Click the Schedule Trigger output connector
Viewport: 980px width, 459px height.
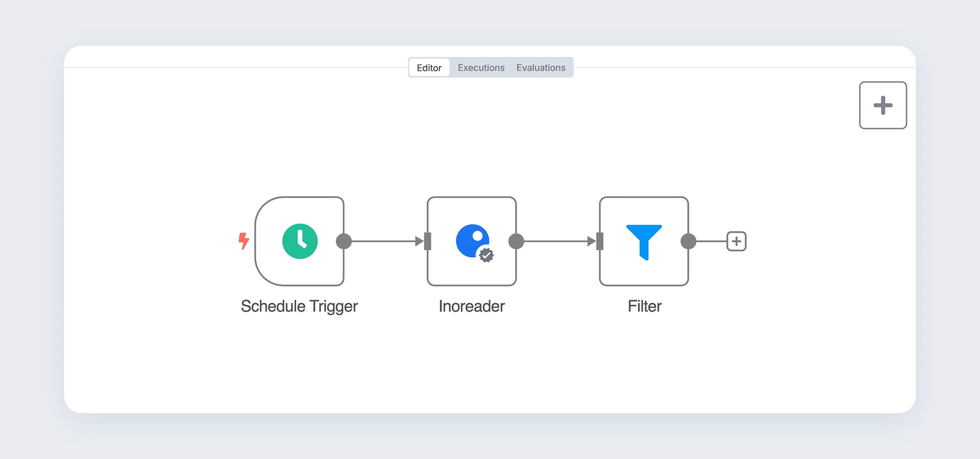[x=344, y=241]
